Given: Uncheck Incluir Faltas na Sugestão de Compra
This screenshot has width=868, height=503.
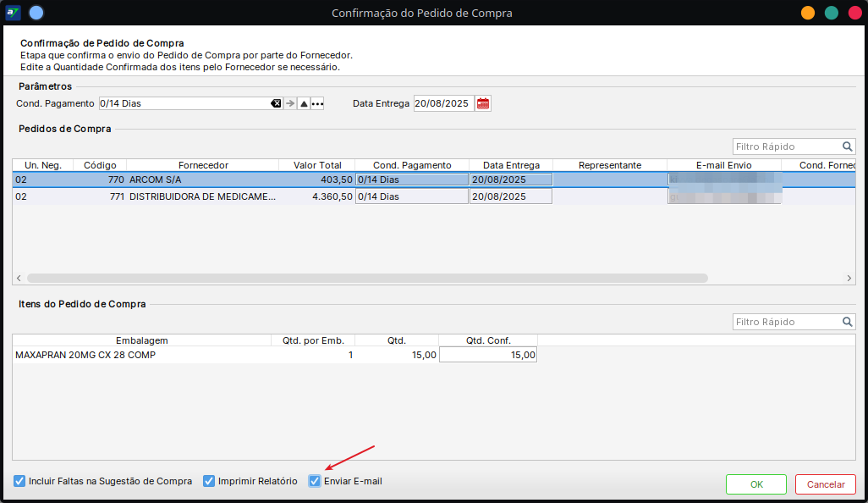Looking at the screenshot, I should tap(19, 481).
